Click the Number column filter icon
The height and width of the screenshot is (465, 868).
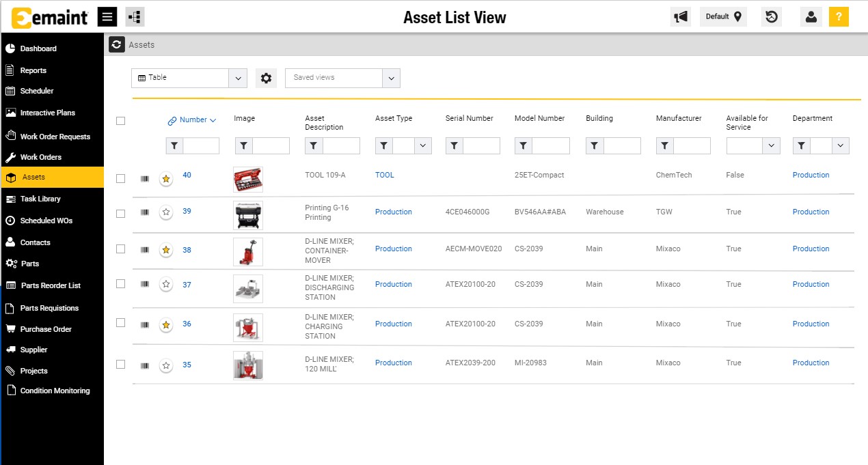click(x=174, y=145)
